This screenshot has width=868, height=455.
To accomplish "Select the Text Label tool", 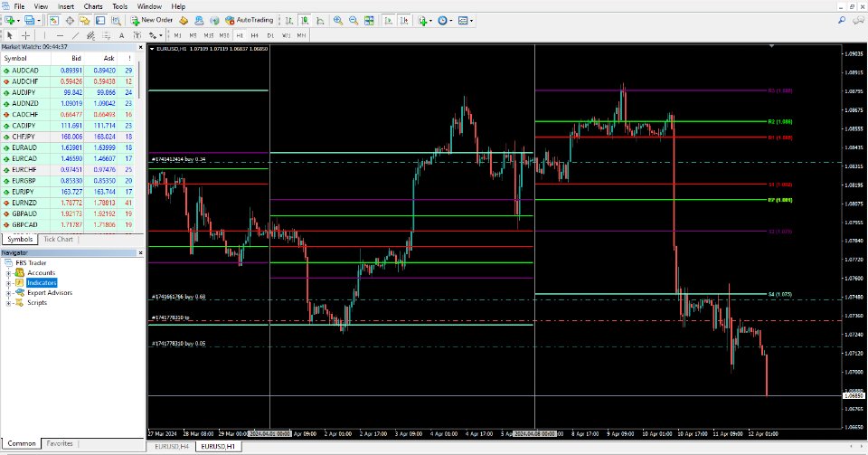I will pos(137,35).
